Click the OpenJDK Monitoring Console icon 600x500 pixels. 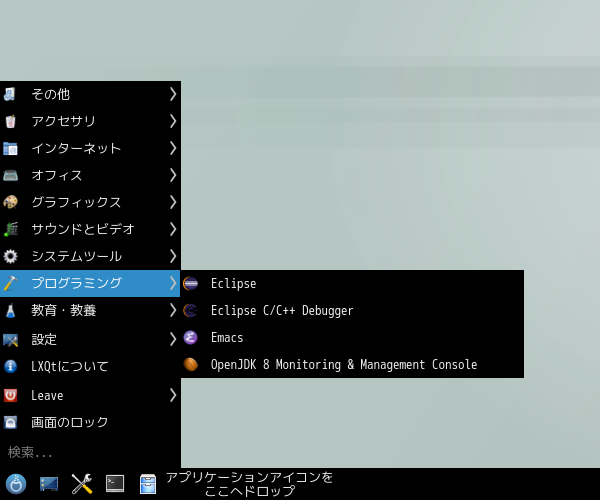[x=191, y=365]
